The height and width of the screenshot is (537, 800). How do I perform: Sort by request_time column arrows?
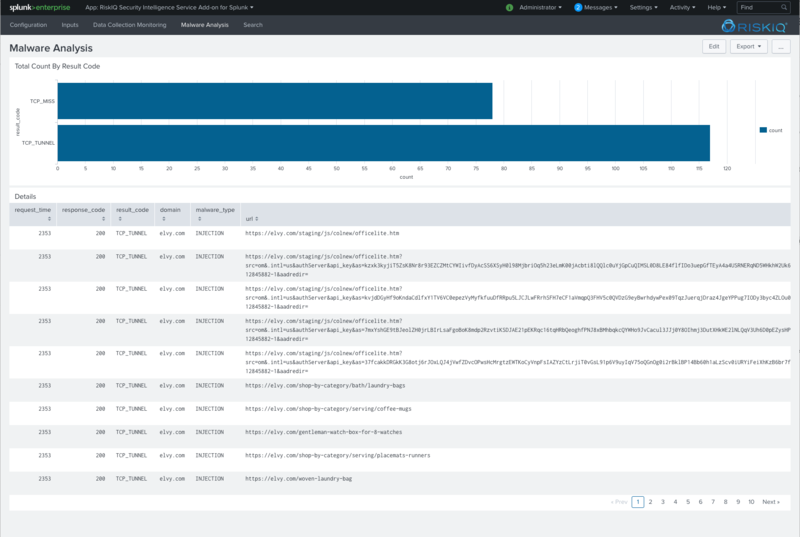[x=49, y=219]
